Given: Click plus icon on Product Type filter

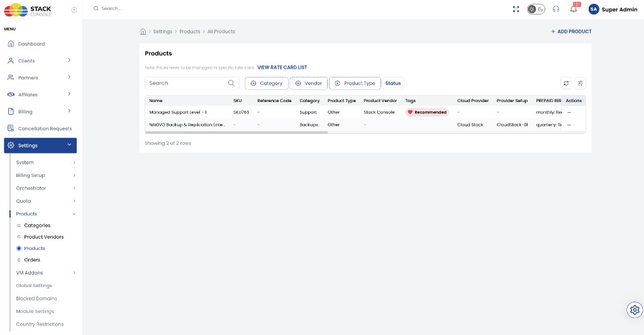Looking at the screenshot, I should (337, 83).
